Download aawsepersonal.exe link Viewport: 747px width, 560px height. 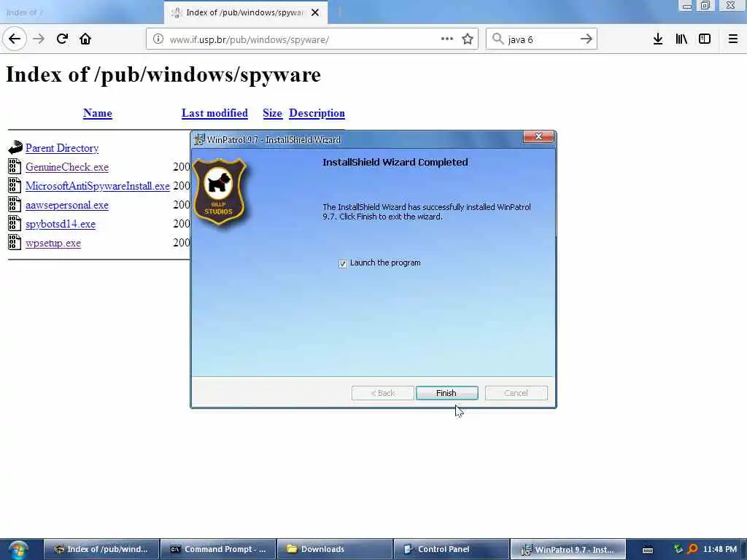click(x=67, y=205)
